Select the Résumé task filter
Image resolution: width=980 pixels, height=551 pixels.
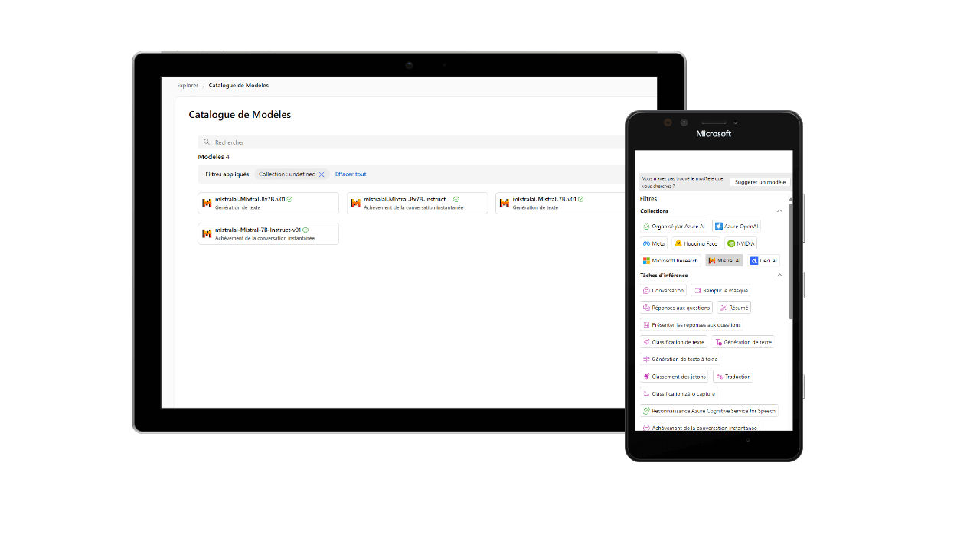point(734,308)
